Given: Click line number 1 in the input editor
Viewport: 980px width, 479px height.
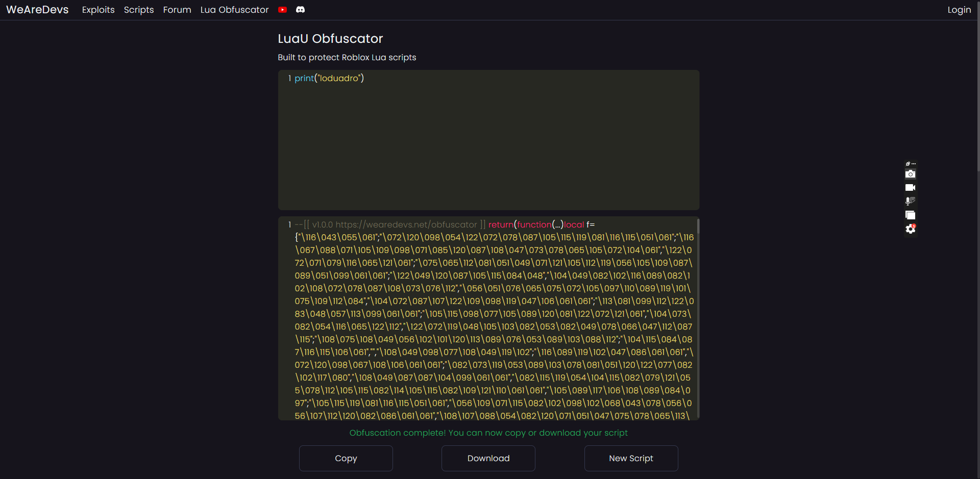Looking at the screenshot, I should (x=289, y=78).
